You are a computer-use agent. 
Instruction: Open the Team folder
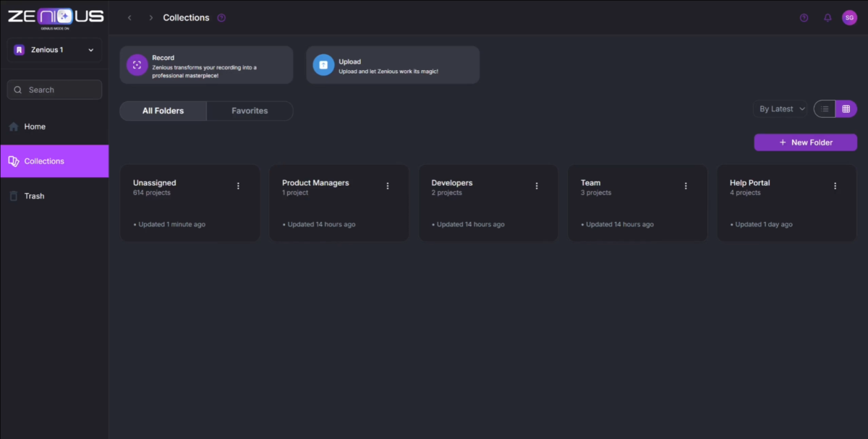[x=637, y=203]
